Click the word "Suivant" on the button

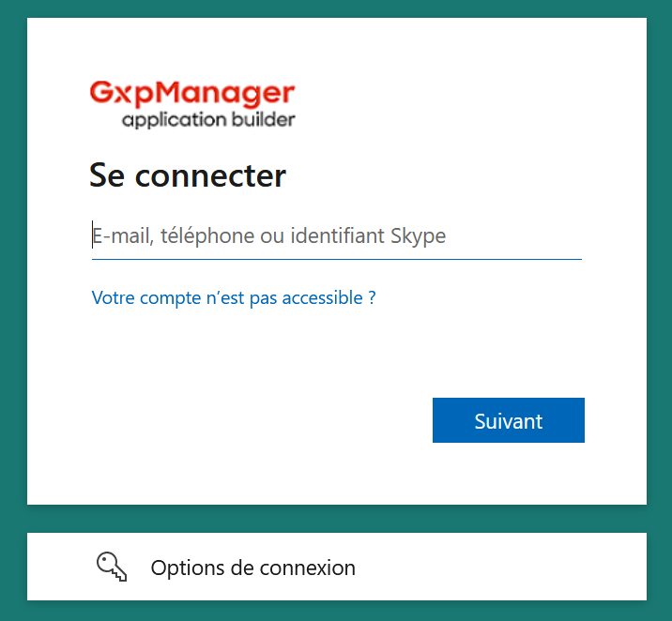tap(509, 421)
